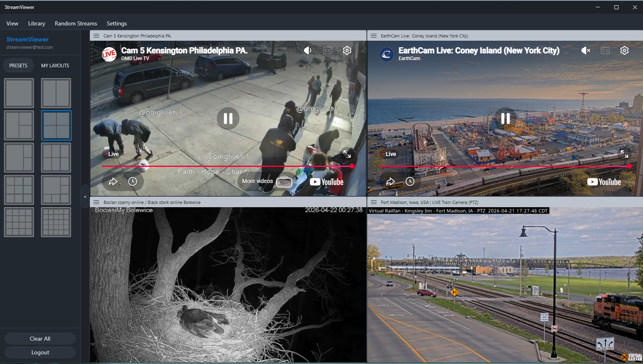Enter fullscreen on Coney Island stream
The width and height of the screenshot is (643, 364).
tap(624, 154)
